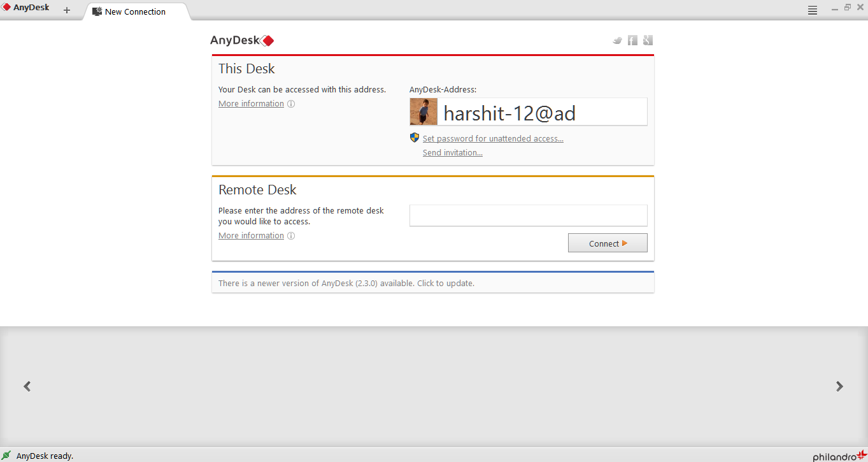Click the Send invitation link

click(453, 153)
